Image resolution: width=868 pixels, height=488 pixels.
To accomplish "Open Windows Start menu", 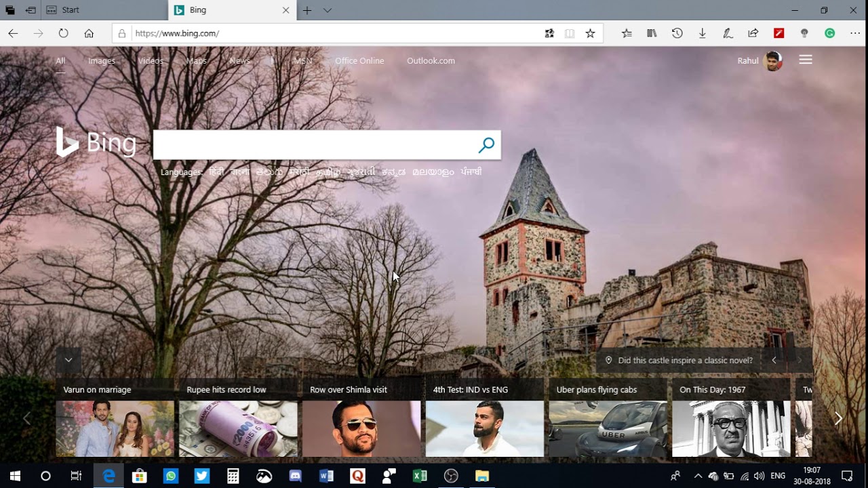I will (x=15, y=476).
